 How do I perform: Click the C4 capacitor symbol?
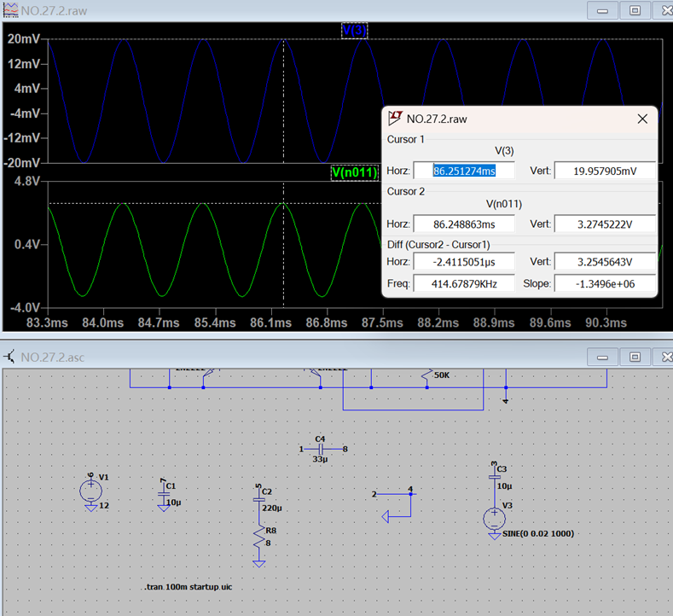(322, 448)
